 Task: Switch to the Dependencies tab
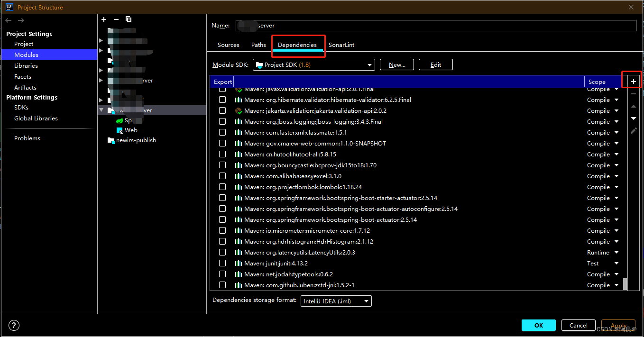297,45
